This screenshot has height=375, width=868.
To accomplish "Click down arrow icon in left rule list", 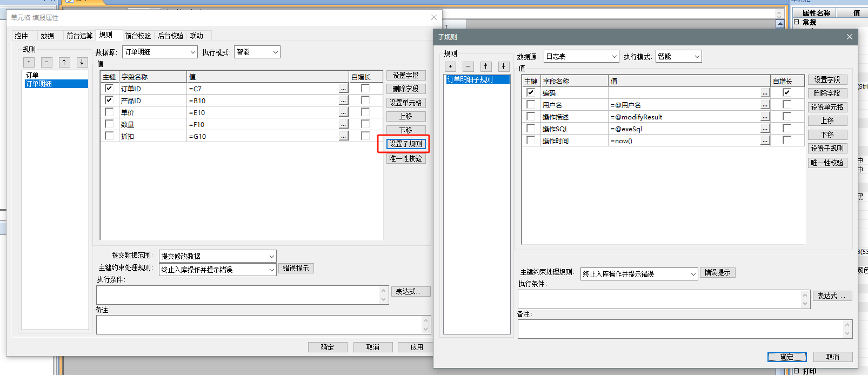I will [82, 62].
